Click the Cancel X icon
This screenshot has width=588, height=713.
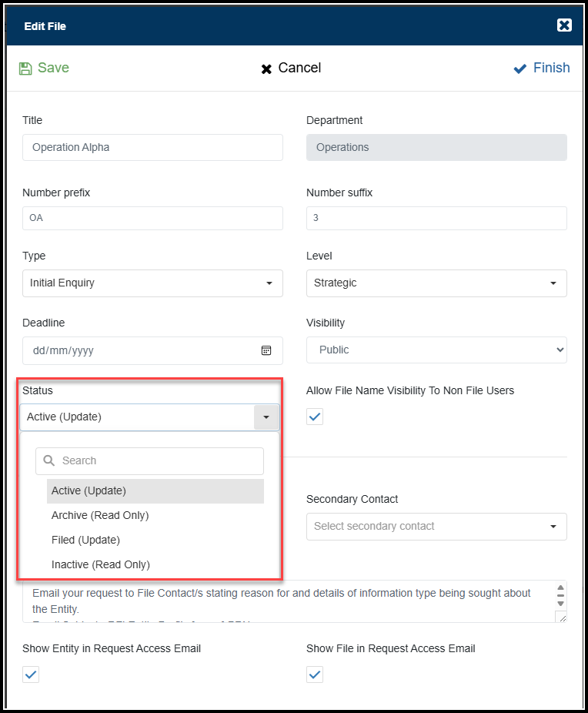pyautogui.click(x=266, y=69)
